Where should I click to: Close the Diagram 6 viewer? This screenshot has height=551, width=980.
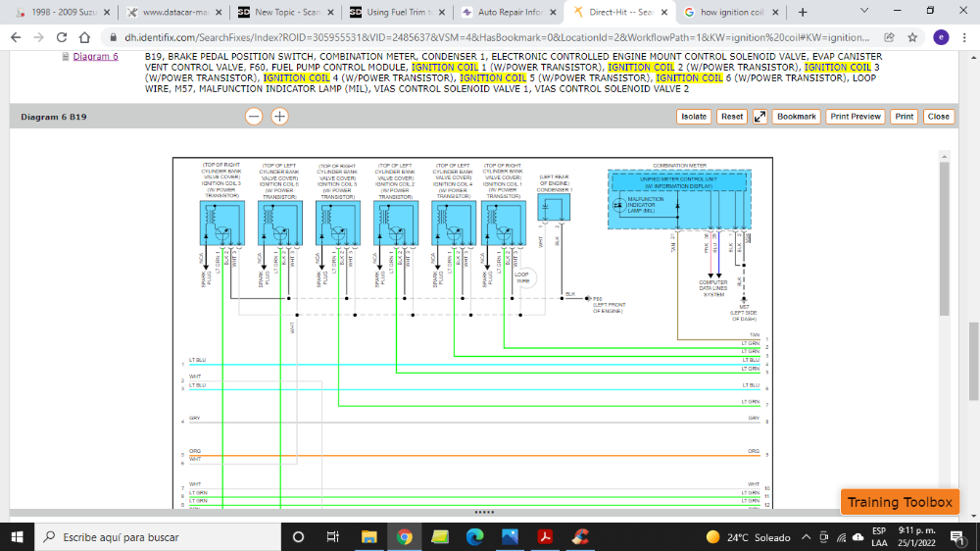(x=939, y=117)
